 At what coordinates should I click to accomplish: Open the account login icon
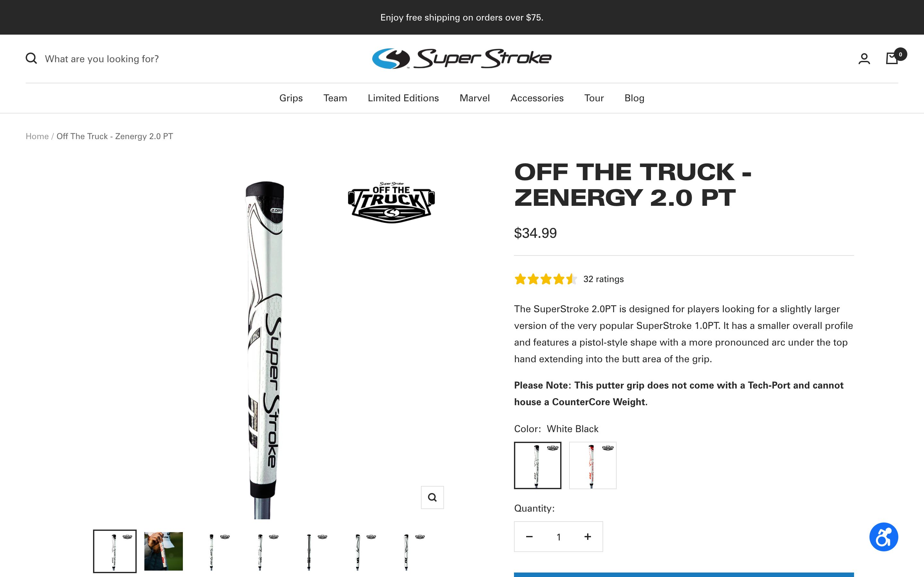tap(864, 59)
